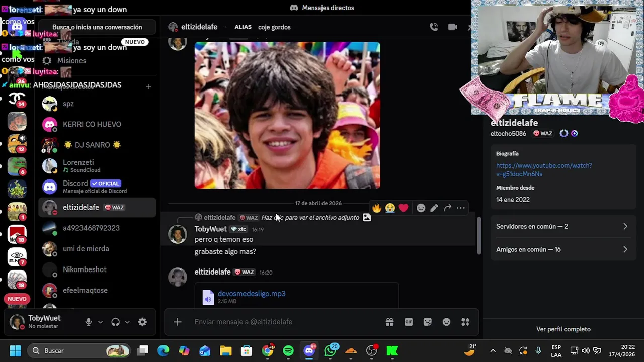This screenshot has height=362, width=644.
Task: Open File Explorer from taskbar
Action: coord(225,351)
